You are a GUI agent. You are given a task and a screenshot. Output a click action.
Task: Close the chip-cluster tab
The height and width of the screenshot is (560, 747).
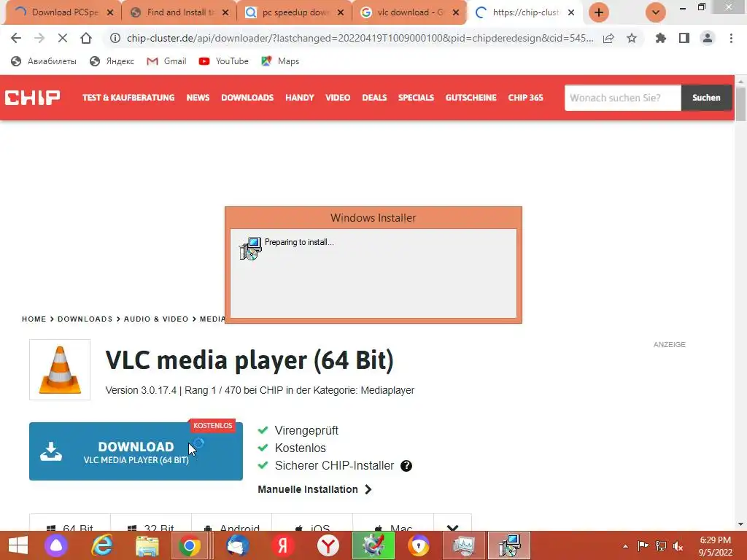571,12
